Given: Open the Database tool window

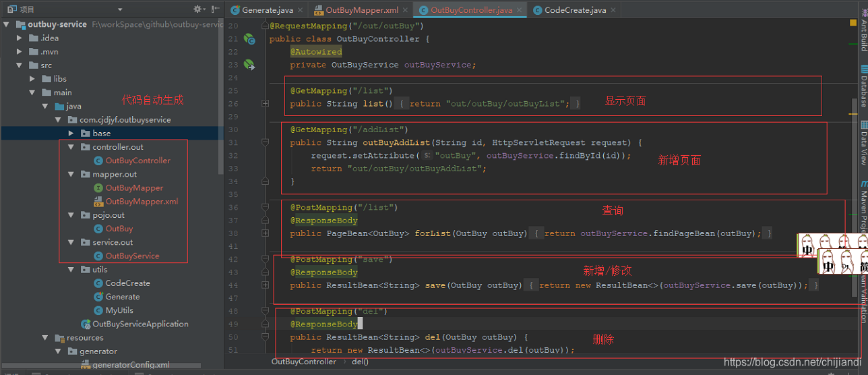Looking at the screenshot, I should click(x=863, y=86).
